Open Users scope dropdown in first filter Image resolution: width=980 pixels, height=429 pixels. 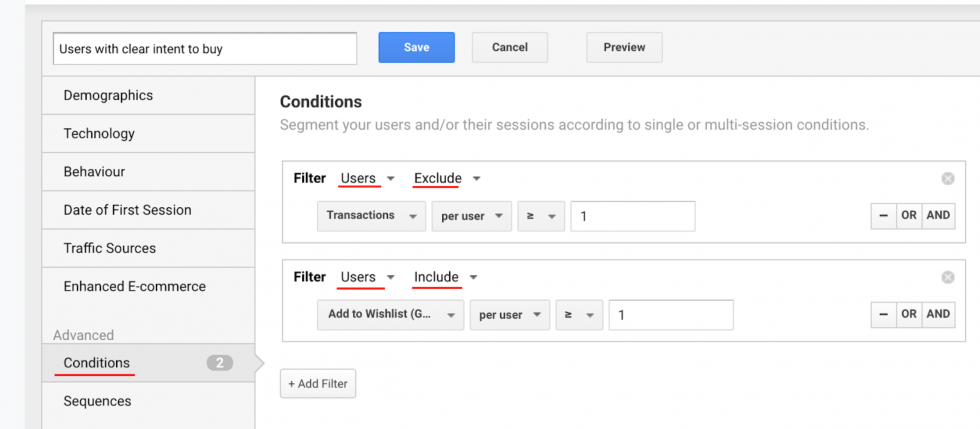click(368, 179)
